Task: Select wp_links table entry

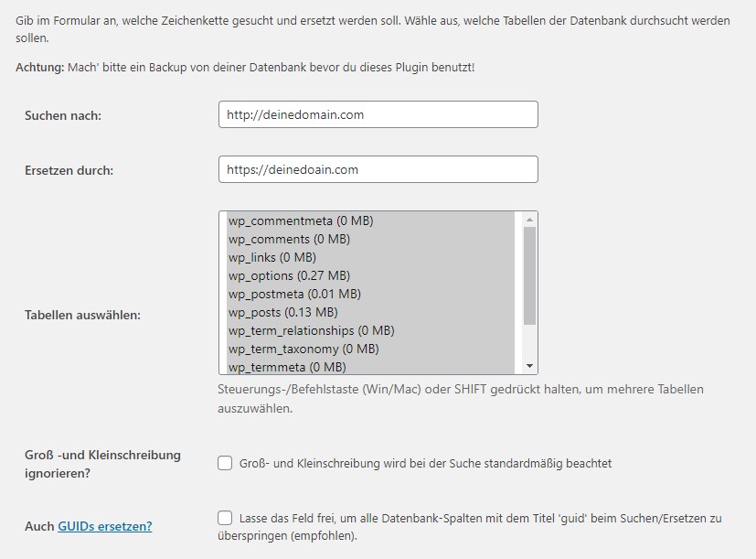Action: (x=371, y=257)
